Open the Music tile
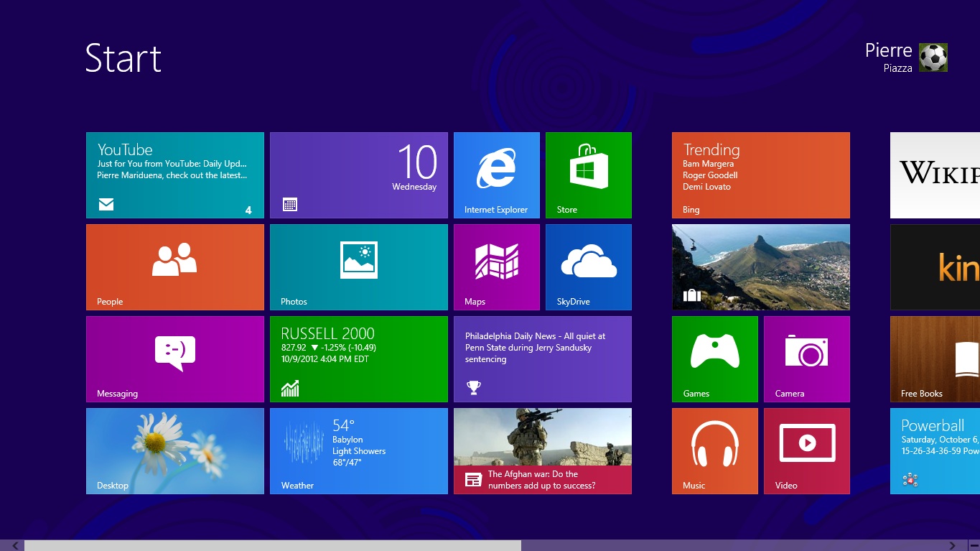Image resolution: width=980 pixels, height=551 pixels. 715,451
